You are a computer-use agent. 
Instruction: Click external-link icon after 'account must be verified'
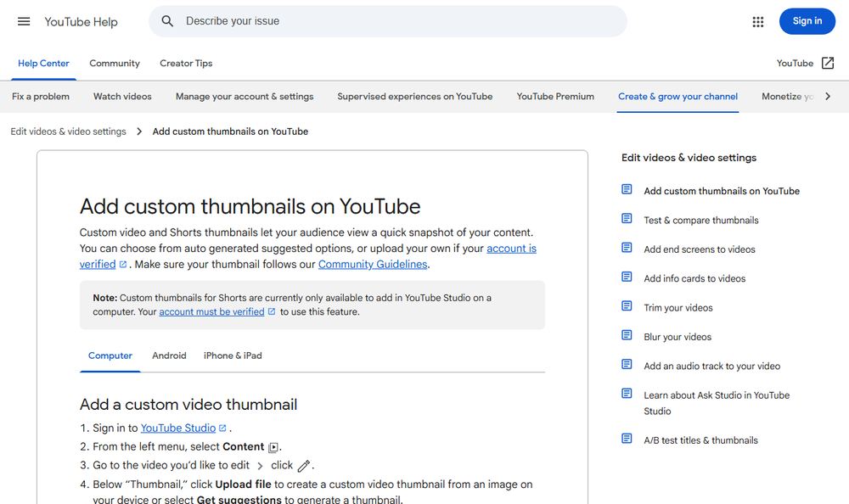click(x=272, y=312)
